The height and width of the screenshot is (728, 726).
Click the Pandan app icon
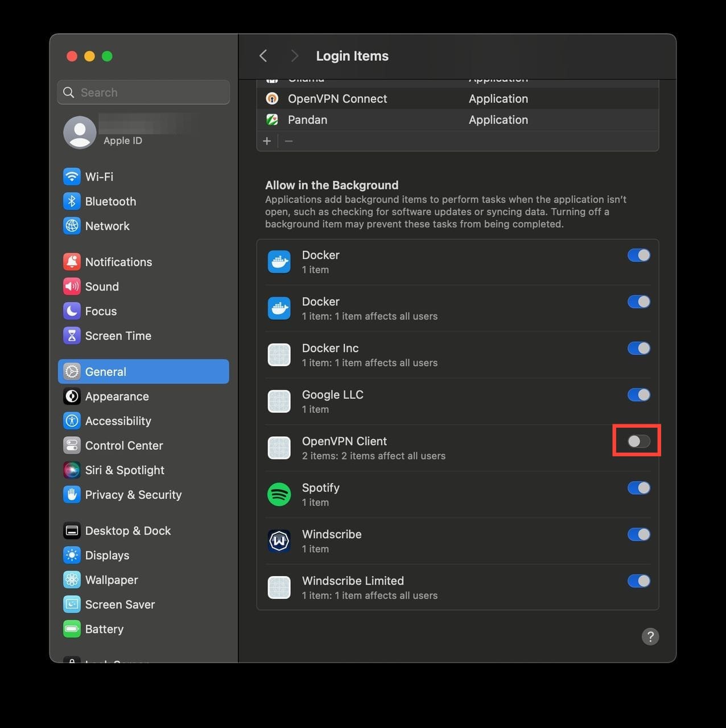[273, 119]
